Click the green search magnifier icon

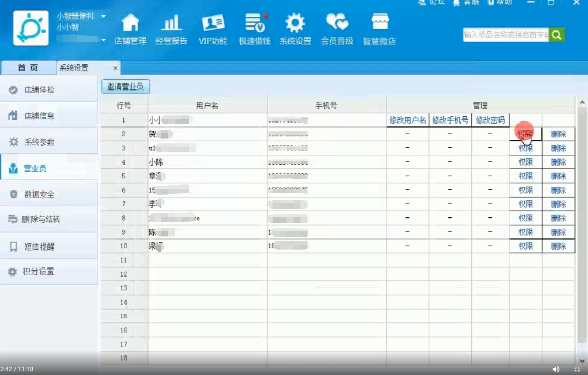pos(557,35)
